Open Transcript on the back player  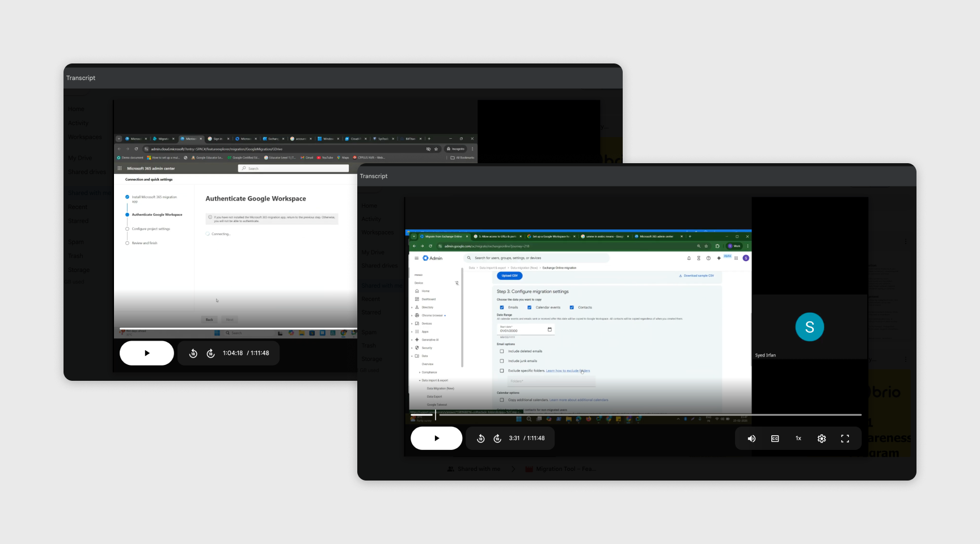coord(81,78)
